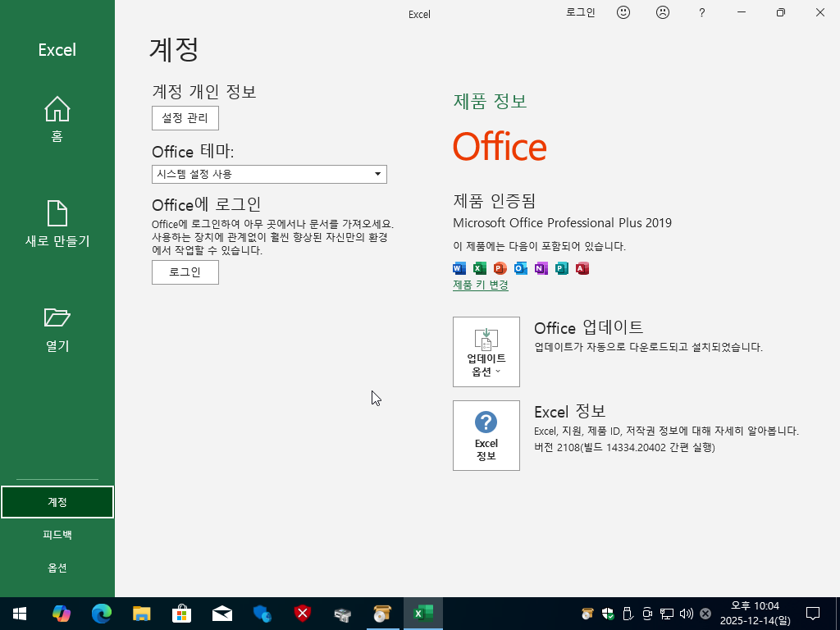
Task: Open the Mail app from the taskbar
Action: click(x=221, y=614)
